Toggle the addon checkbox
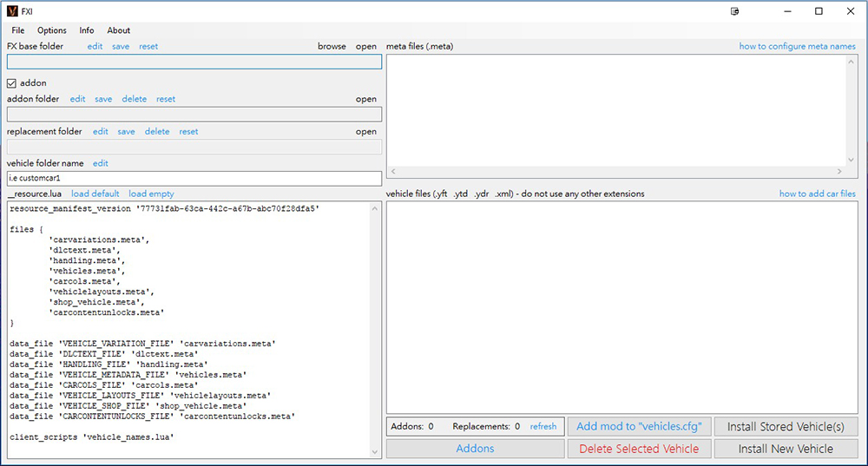868x466 pixels. 12,83
